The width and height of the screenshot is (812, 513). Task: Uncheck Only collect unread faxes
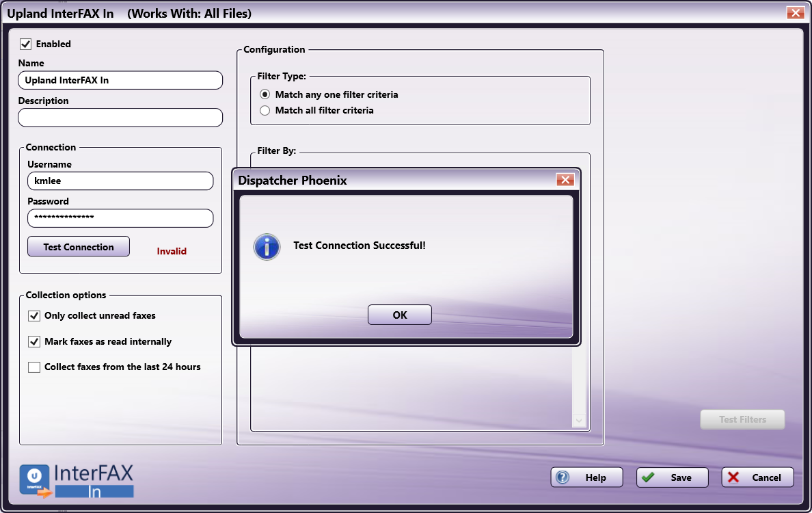coord(34,315)
